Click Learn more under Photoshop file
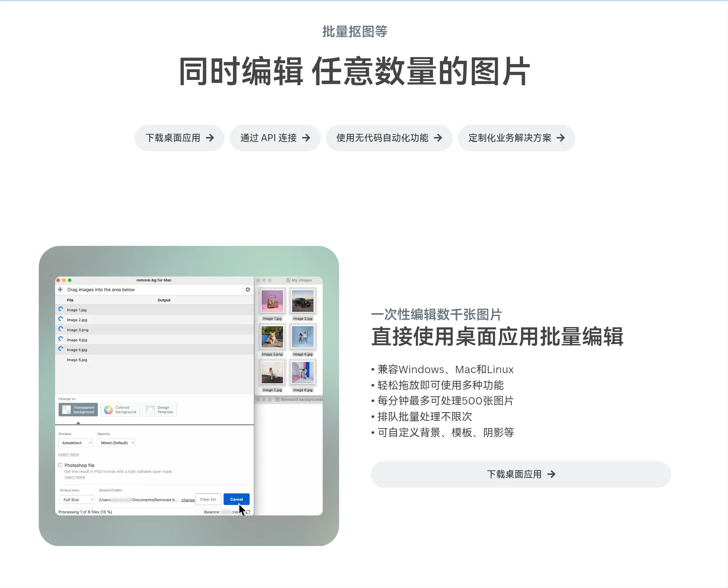728x588 pixels. tap(75, 477)
